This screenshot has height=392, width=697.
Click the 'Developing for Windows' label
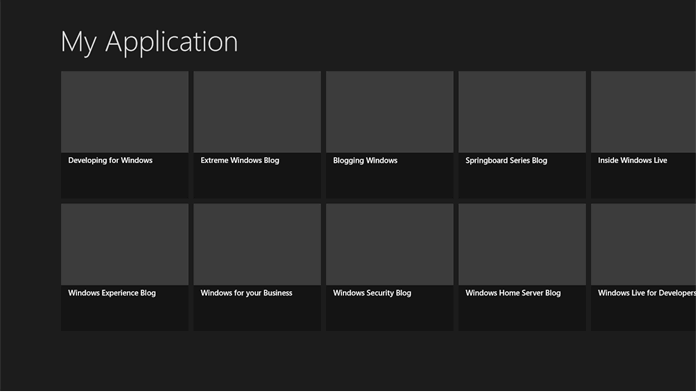coord(110,160)
